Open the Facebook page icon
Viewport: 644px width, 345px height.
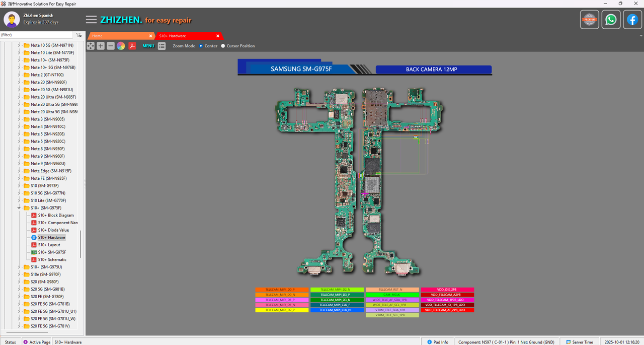632,20
